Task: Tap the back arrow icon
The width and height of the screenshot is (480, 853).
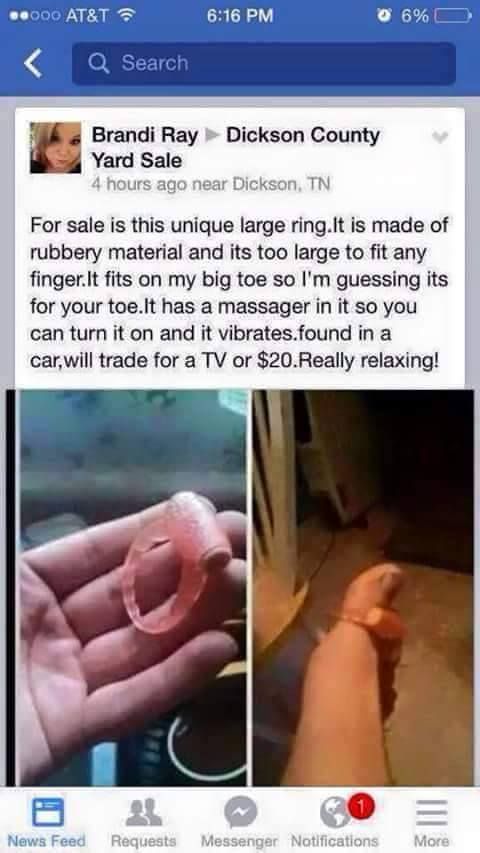Action: (x=33, y=64)
